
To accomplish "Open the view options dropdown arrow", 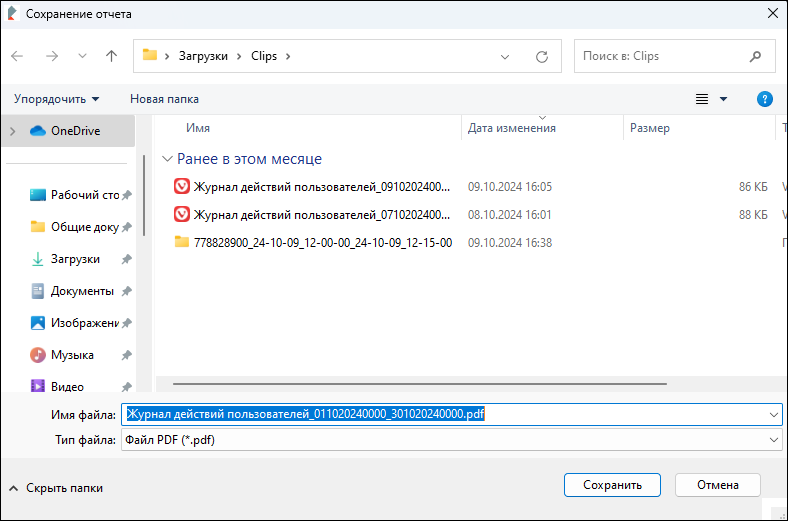I will [723, 99].
